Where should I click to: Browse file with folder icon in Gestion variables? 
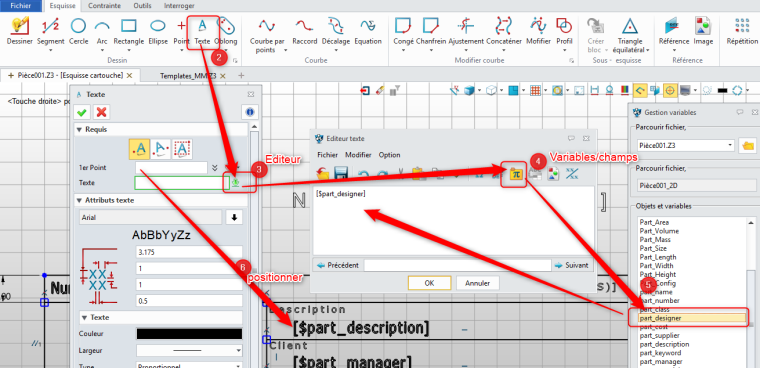(747, 145)
